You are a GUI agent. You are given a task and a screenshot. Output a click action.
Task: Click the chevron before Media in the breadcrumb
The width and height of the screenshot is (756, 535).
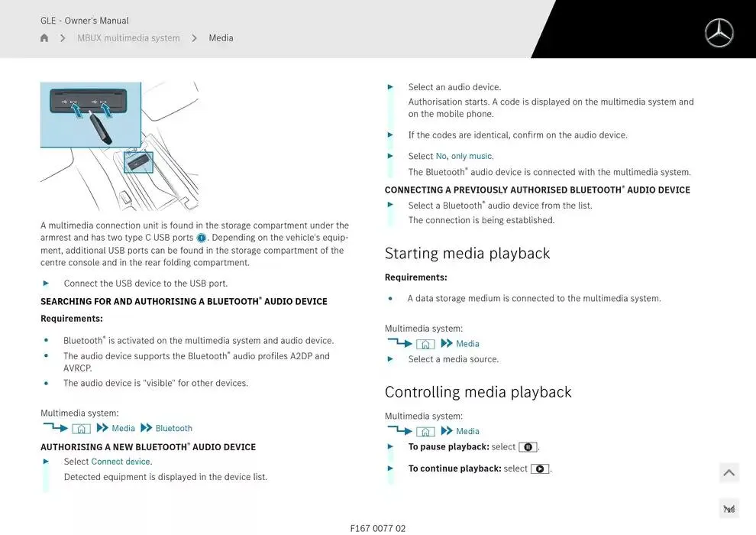(195, 38)
